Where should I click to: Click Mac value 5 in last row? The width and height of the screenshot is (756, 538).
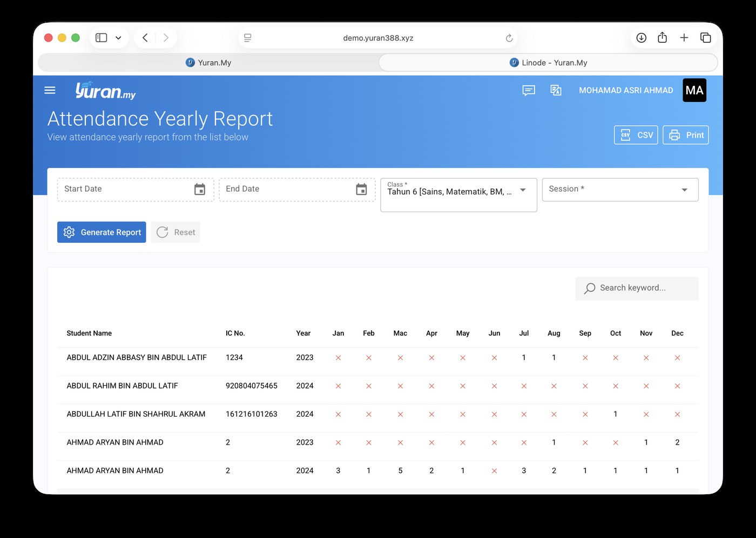[400, 471]
